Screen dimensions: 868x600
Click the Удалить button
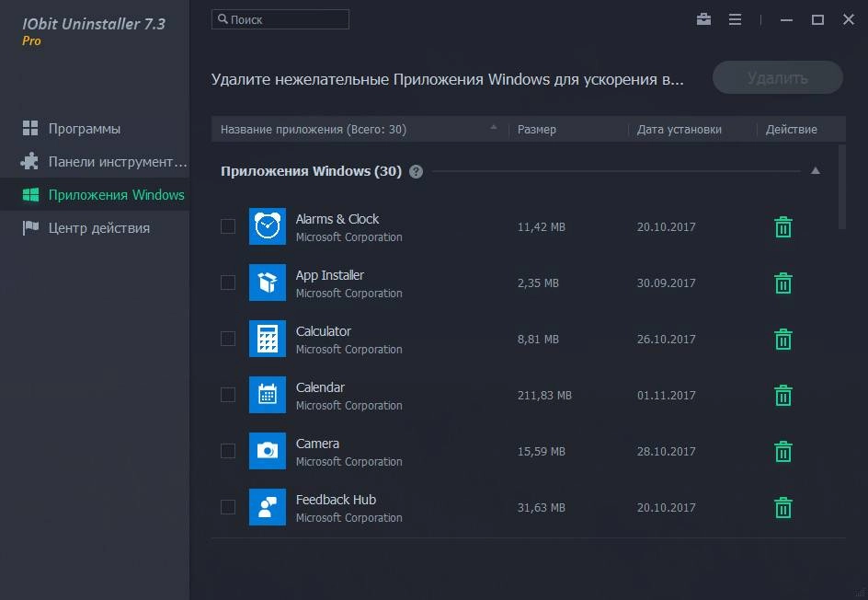click(x=778, y=77)
